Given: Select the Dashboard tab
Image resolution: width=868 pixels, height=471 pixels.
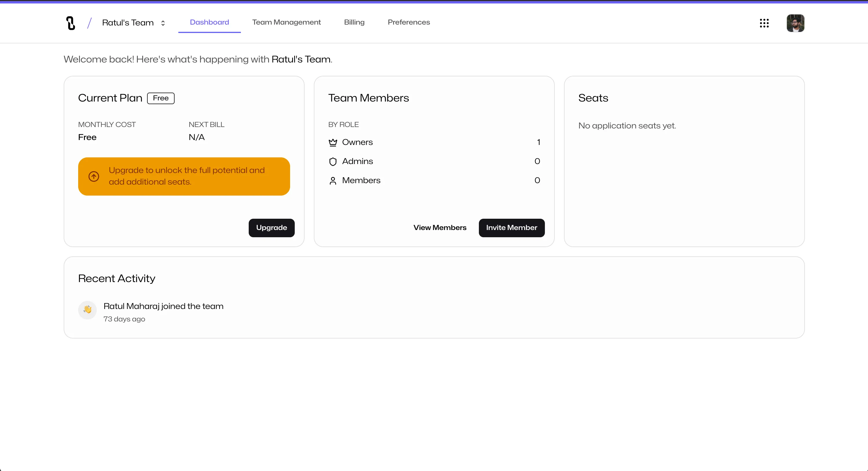Looking at the screenshot, I should (209, 22).
